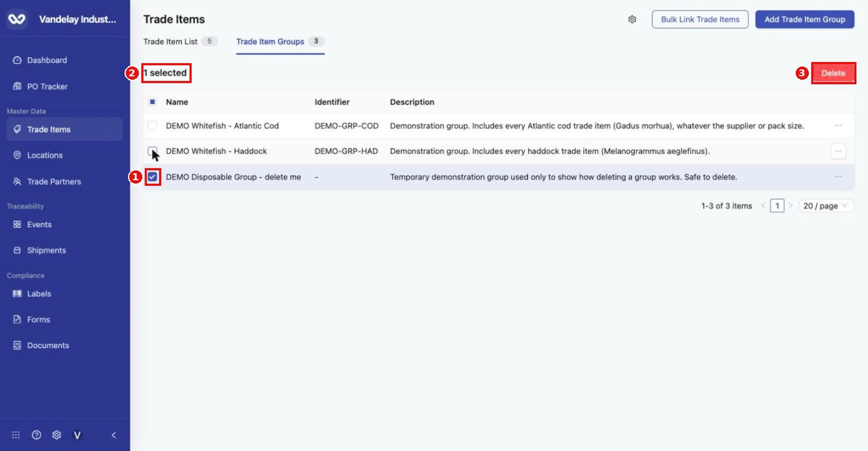
Task: Open Labels in sidebar
Action: coord(64,294)
